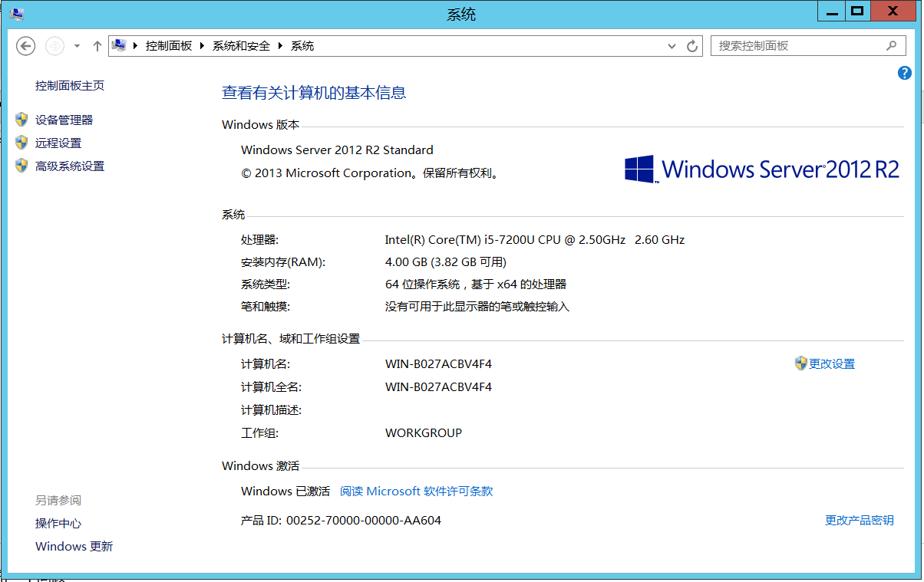Click 更改设置 link

pos(832,364)
